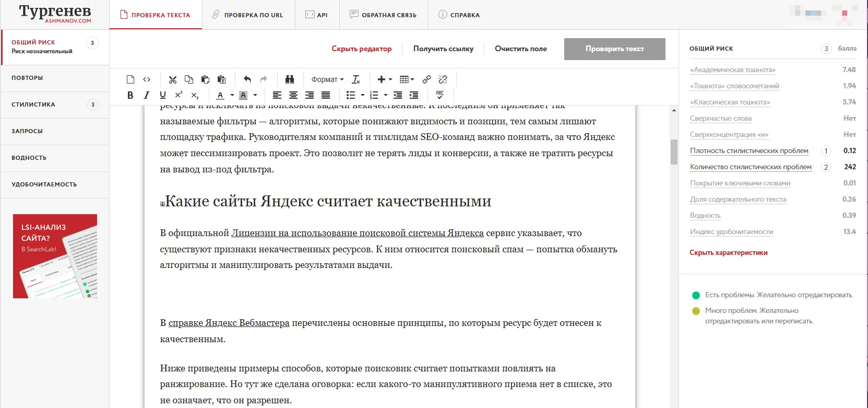Click the New document icon
The image size is (868, 408).
click(x=130, y=79)
